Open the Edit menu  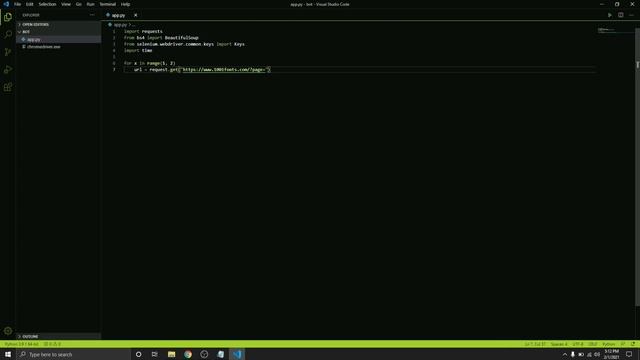(30, 4)
